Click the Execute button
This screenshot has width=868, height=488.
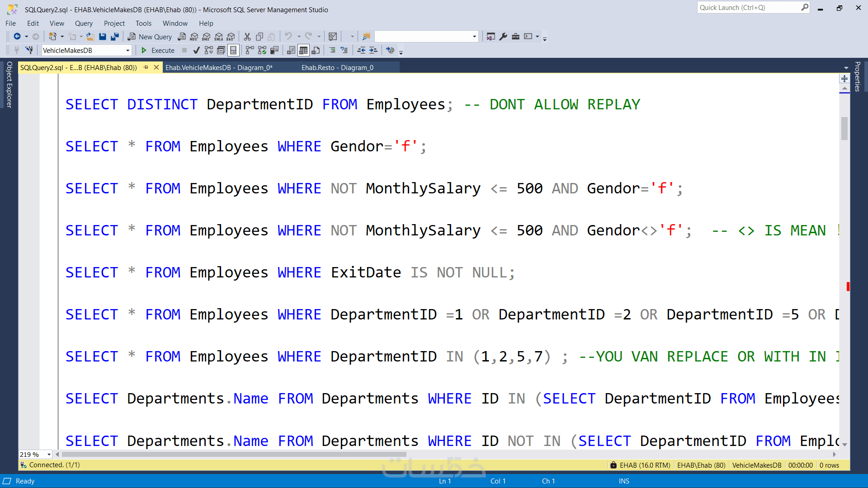[x=158, y=50]
